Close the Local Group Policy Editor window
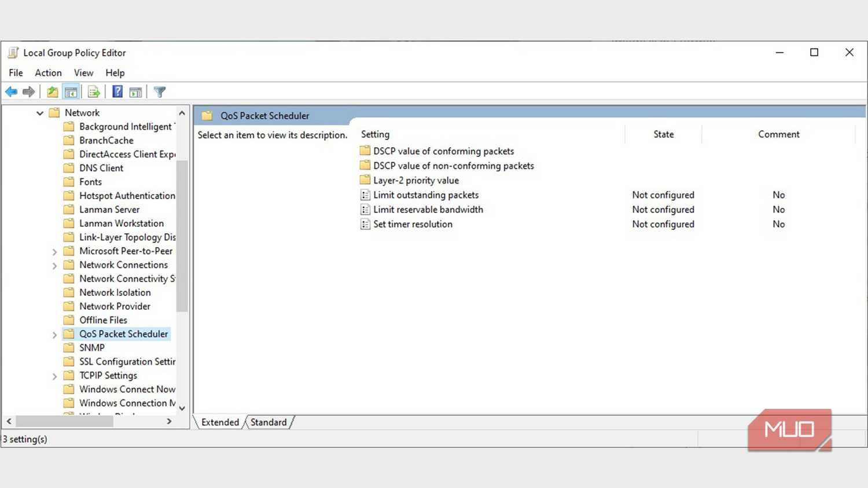 (x=849, y=53)
